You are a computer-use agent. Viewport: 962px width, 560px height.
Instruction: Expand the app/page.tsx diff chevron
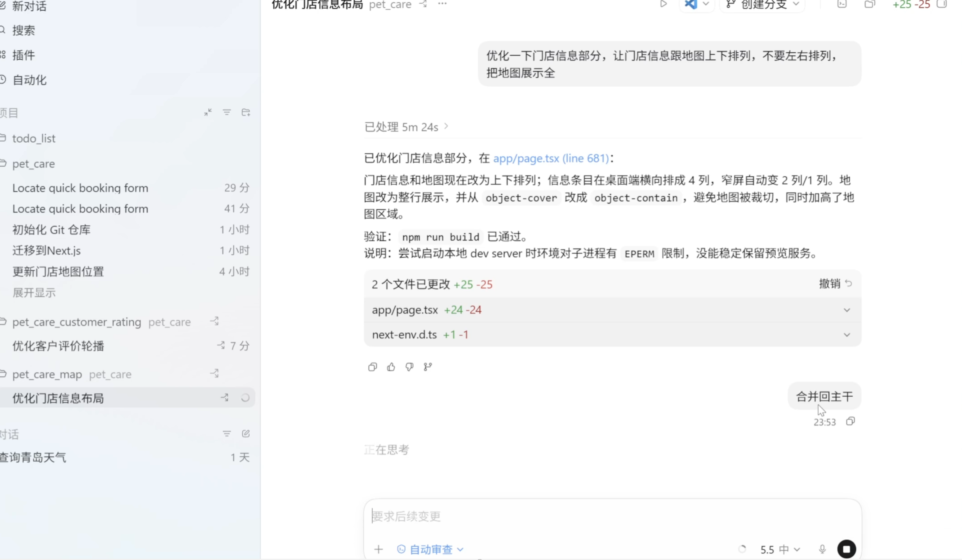(x=847, y=310)
